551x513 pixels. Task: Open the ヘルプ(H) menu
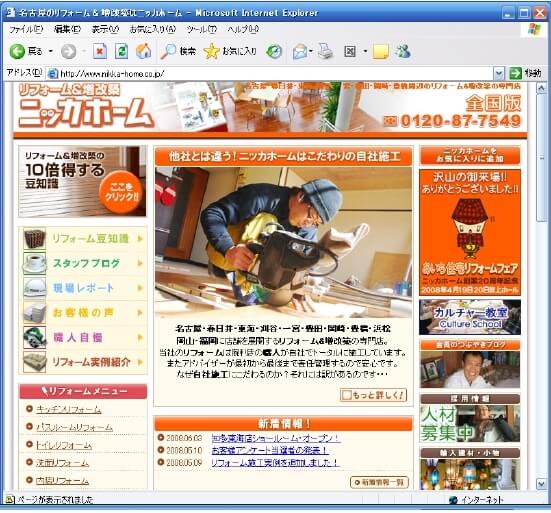(x=243, y=30)
